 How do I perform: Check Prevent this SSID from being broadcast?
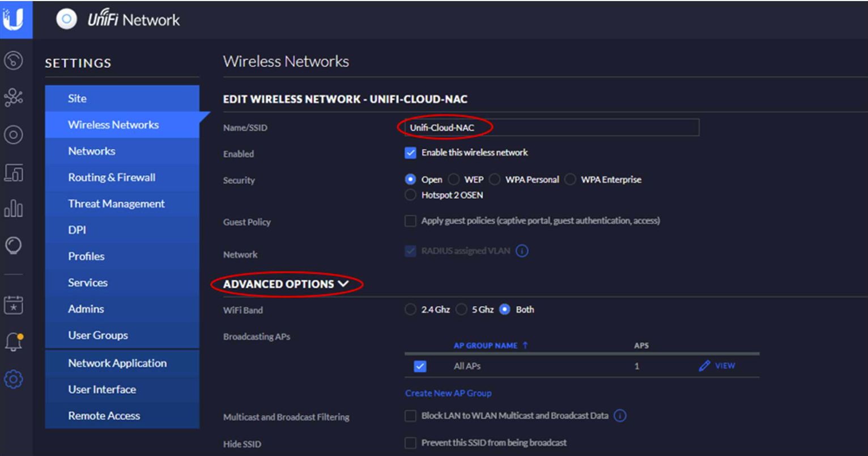(x=411, y=443)
